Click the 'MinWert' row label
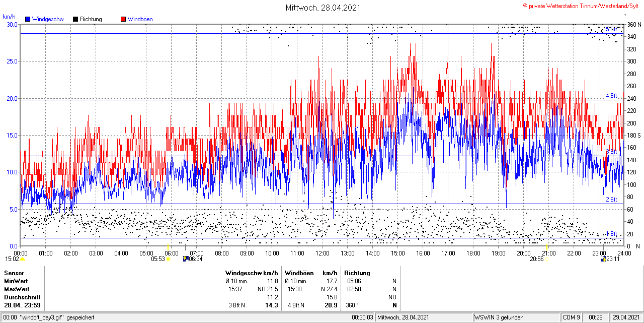Viewport: 644px width, 323px height. coord(16,281)
